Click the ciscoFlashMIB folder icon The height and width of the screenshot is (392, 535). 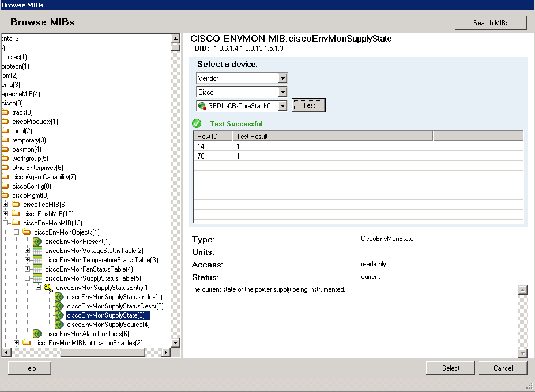point(16,213)
